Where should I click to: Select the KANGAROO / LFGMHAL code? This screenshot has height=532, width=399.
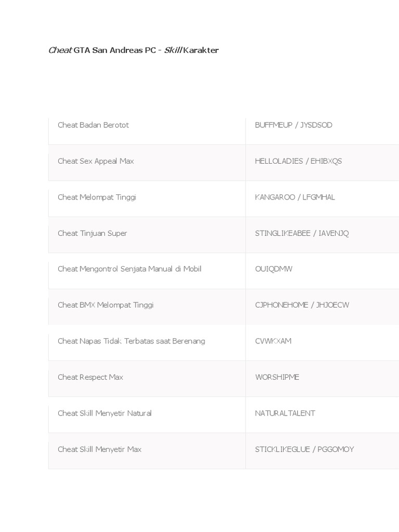coord(295,197)
